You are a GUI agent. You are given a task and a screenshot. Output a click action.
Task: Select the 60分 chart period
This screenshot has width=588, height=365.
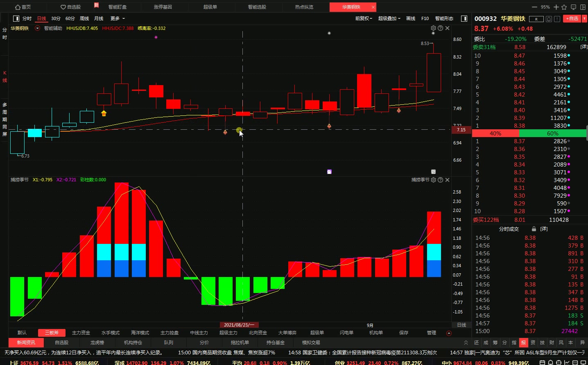[x=70, y=18]
